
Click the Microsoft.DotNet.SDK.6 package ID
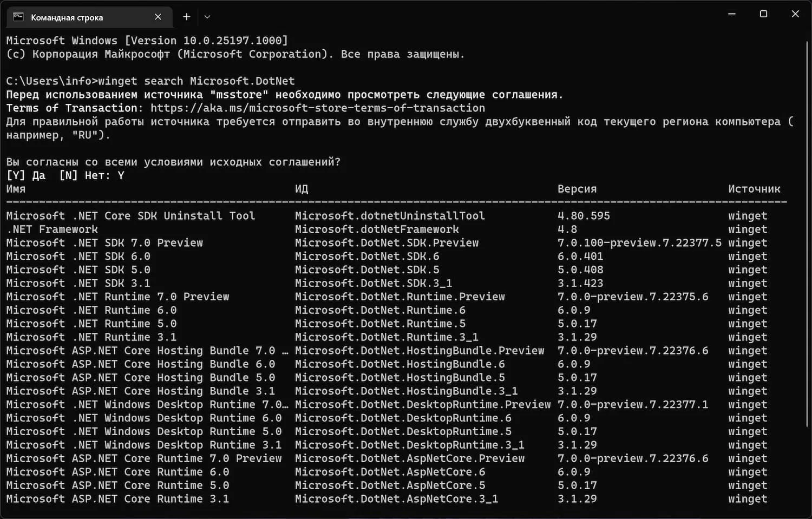(367, 257)
